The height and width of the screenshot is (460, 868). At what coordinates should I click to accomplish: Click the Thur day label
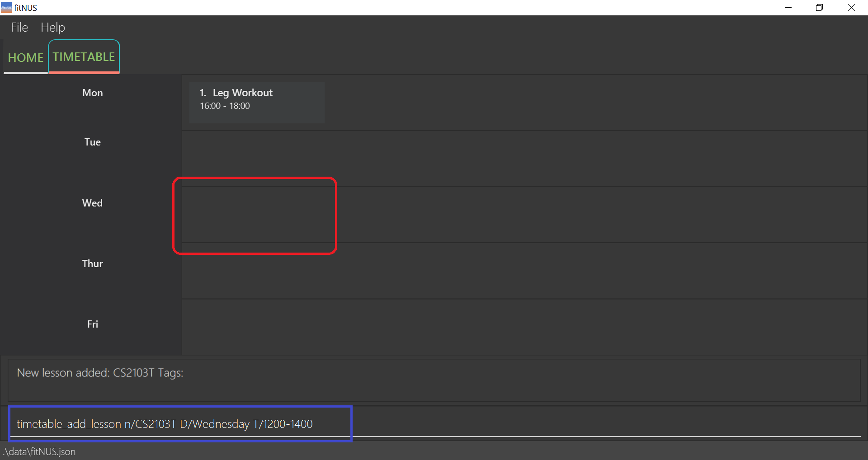pyautogui.click(x=93, y=264)
